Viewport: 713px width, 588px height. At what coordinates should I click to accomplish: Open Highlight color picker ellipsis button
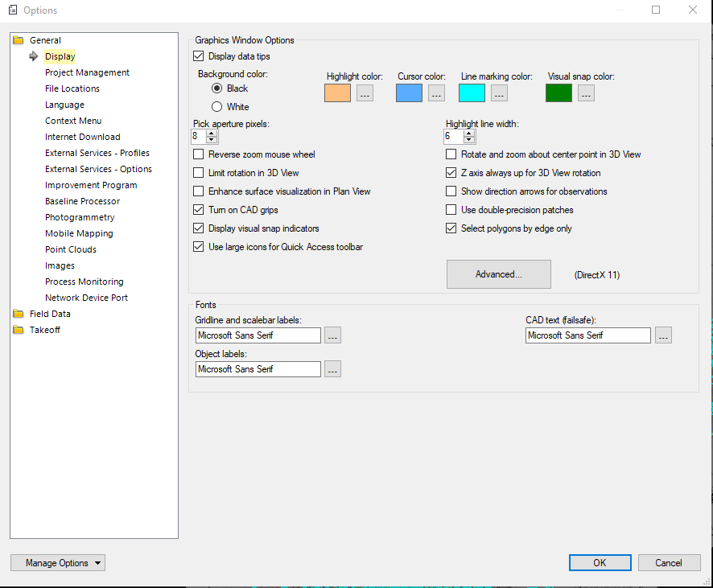tap(365, 93)
